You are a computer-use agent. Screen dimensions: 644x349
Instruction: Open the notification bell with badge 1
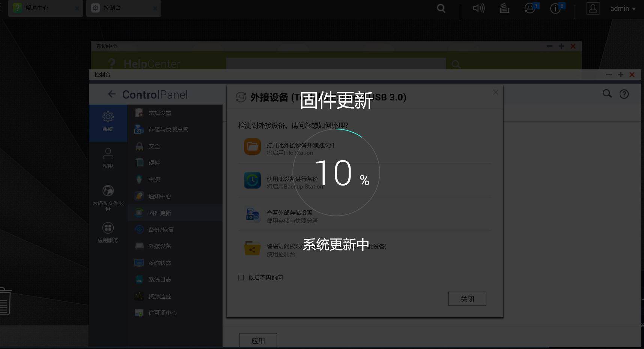[x=530, y=8]
